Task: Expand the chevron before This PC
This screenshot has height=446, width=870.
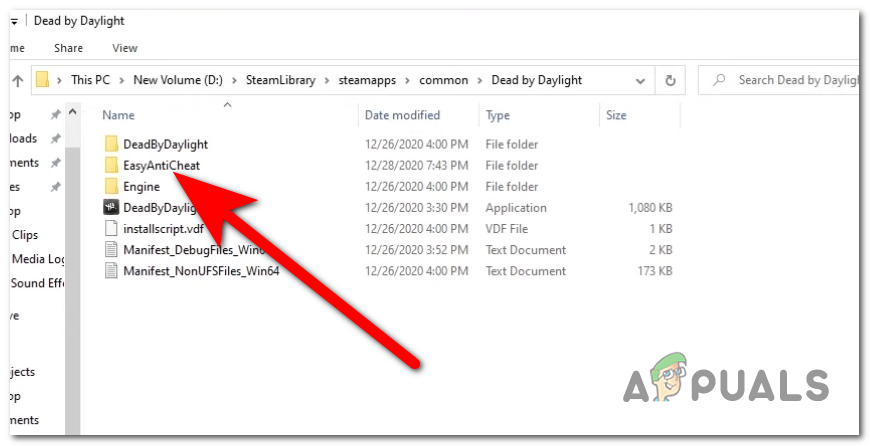Action: tap(59, 80)
